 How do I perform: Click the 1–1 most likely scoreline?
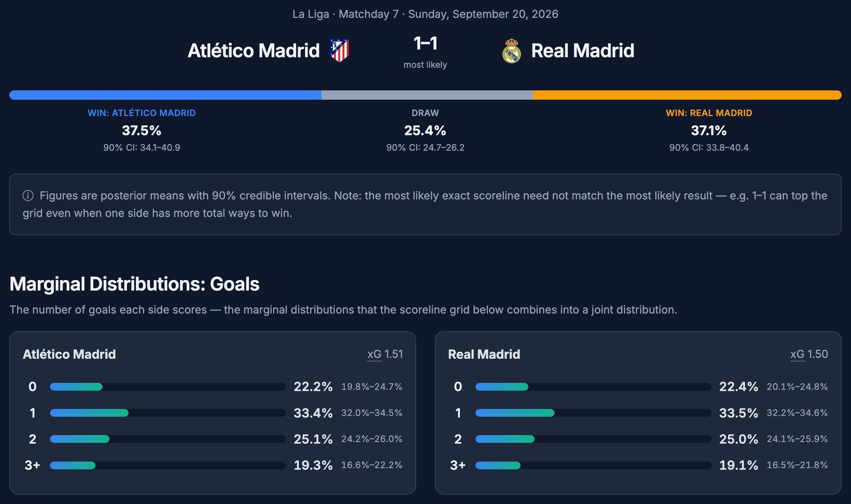(x=425, y=43)
